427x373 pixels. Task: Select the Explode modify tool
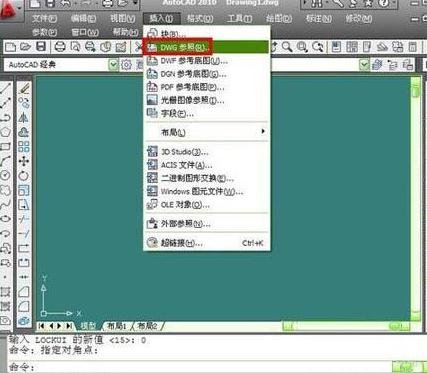point(24,321)
